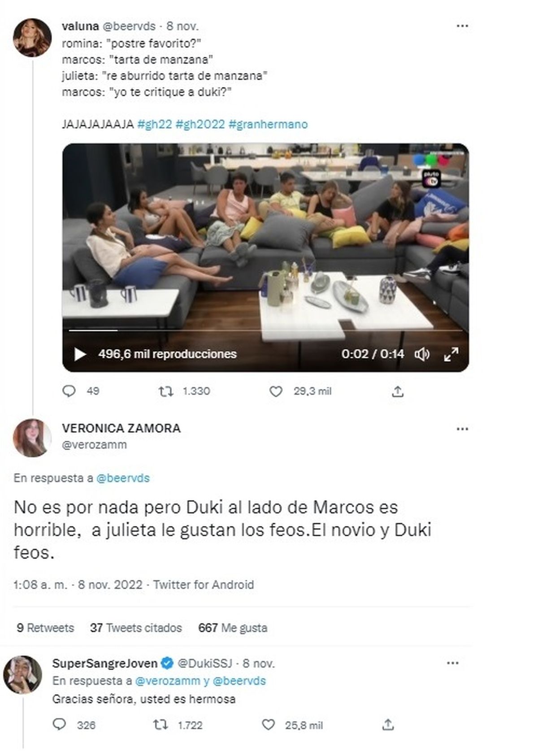538x756 pixels.
Task: Share SuperSangreJoven's reply
Action: tap(388, 725)
